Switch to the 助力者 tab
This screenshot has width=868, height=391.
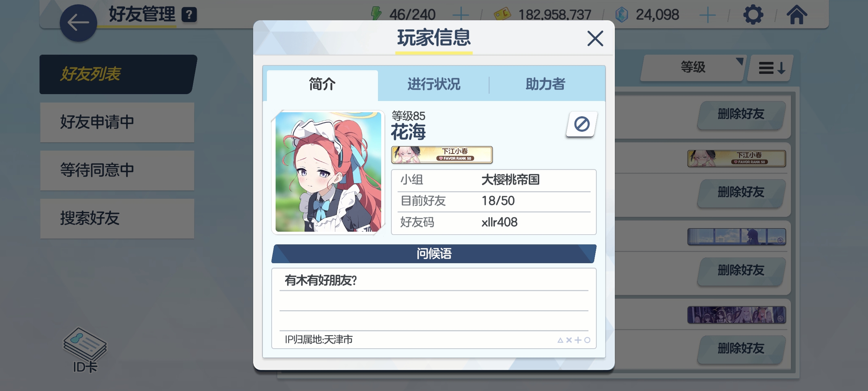pos(545,84)
